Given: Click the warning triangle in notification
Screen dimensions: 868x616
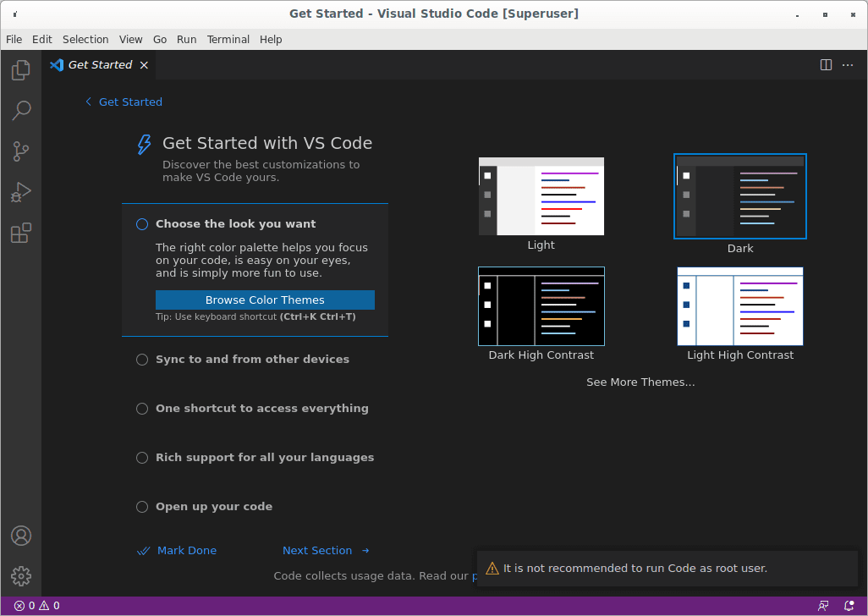Looking at the screenshot, I should coord(492,569).
